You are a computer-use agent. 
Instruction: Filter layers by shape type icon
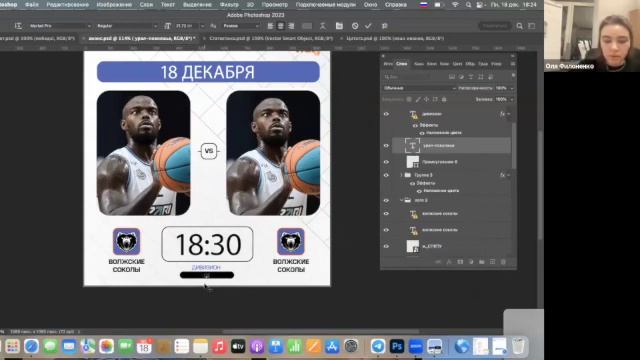(x=480, y=77)
